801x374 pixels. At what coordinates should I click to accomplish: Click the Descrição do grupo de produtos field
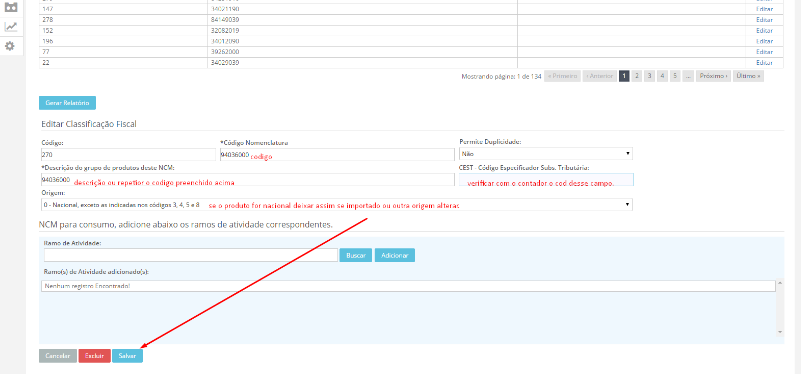click(247, 180)
